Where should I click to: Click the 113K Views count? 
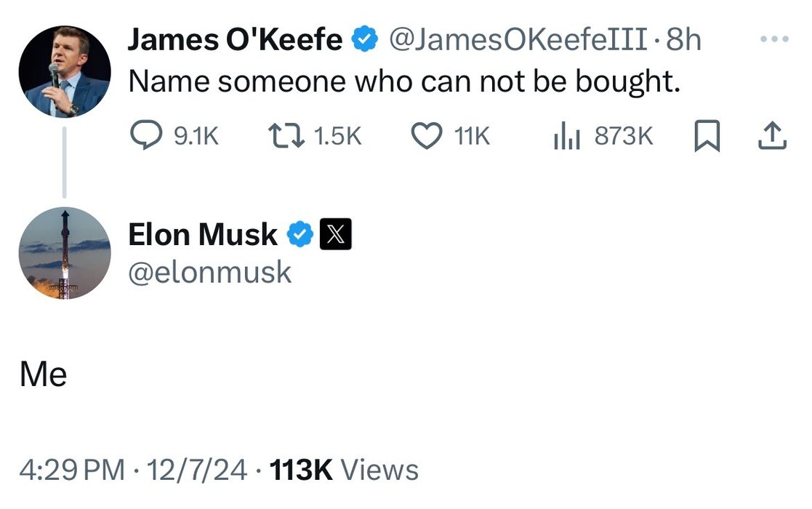344,470
